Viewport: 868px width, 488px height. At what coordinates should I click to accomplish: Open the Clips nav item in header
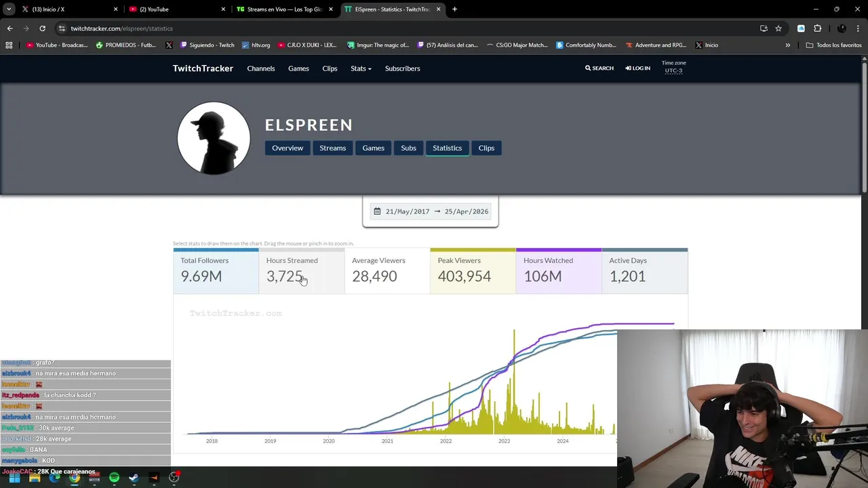tap(330, 68)
